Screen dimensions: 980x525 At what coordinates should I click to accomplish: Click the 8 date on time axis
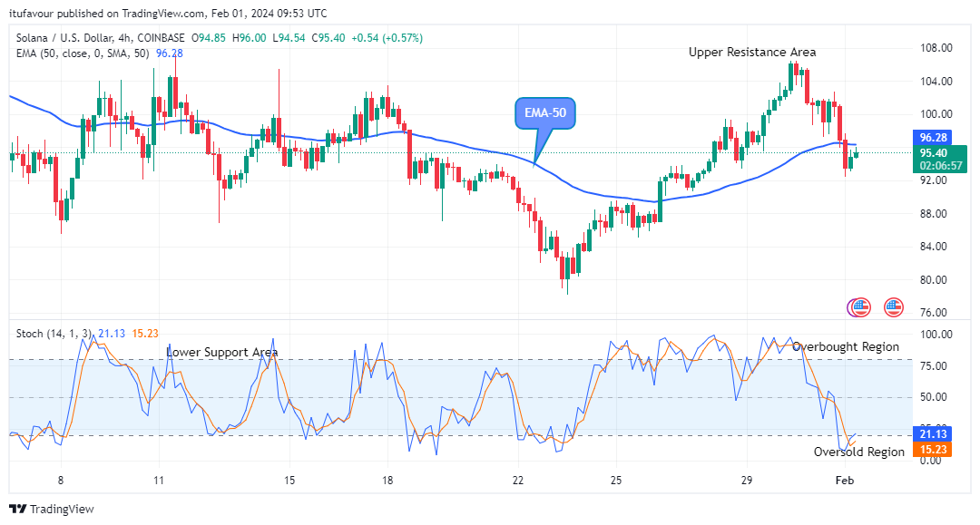(61, 480)
